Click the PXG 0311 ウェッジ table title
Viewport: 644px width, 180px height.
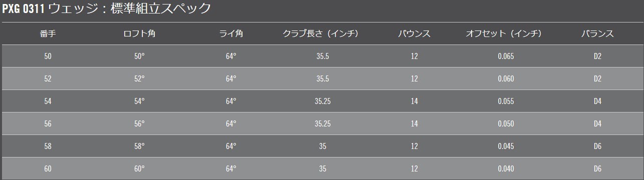point(107,8)
